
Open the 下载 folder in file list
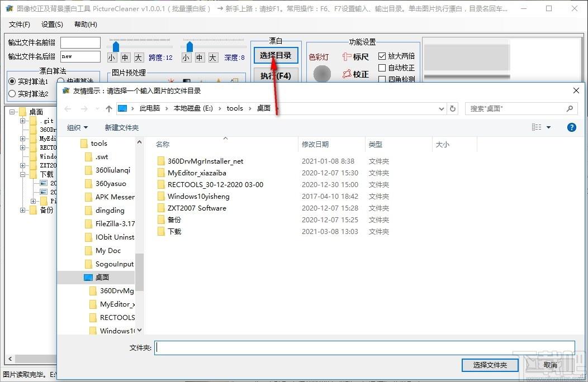click(x=174, y=231)
